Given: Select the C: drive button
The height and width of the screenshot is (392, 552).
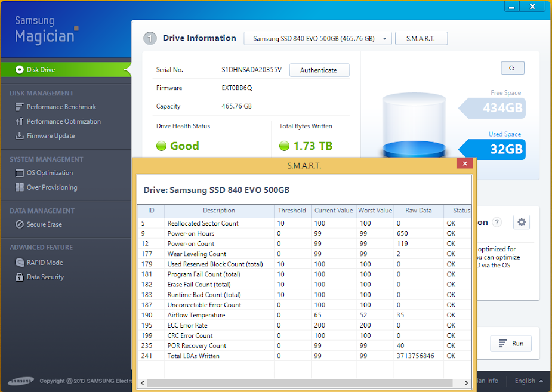Looking at the screenshot, I should [512, 68].
